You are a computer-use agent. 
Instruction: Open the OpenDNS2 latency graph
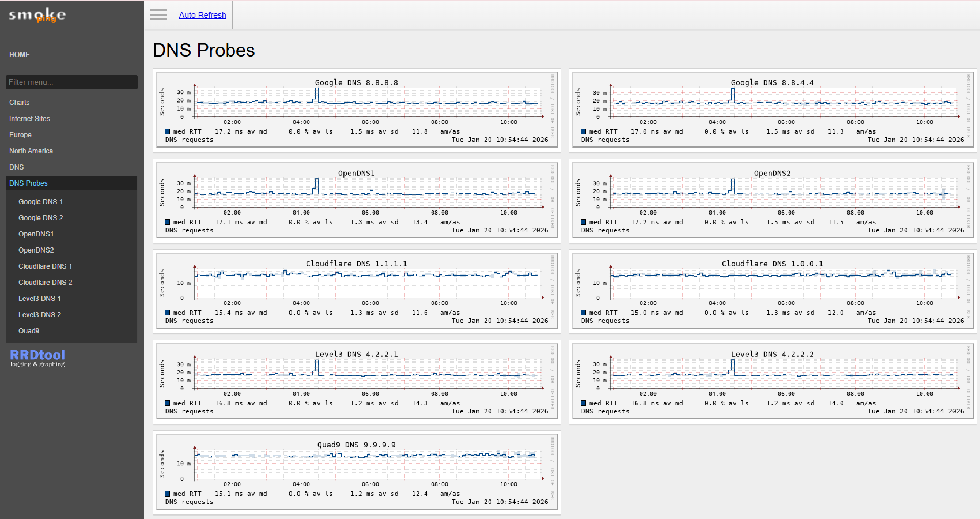tap(773, 201)
